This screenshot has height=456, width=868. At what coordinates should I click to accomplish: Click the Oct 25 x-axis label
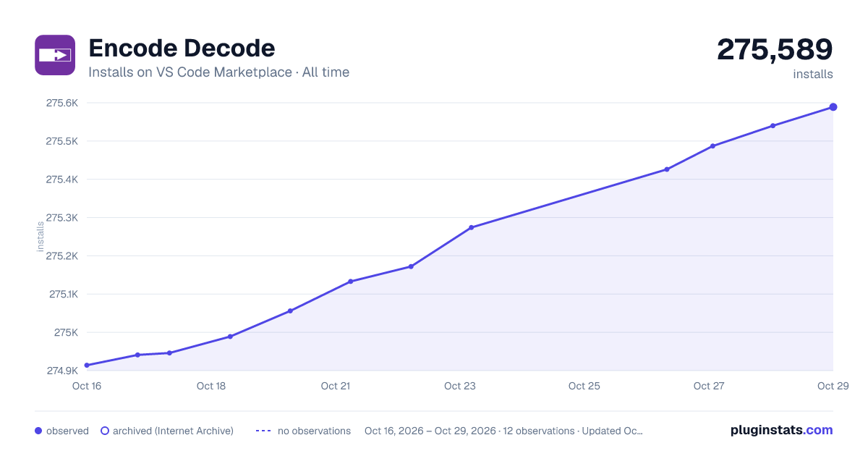584,386
